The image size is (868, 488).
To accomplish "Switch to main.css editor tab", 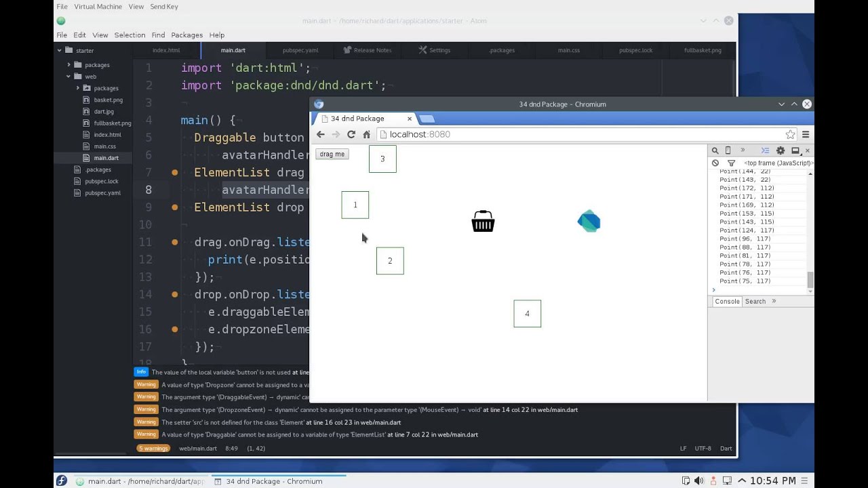I will 569,50.
